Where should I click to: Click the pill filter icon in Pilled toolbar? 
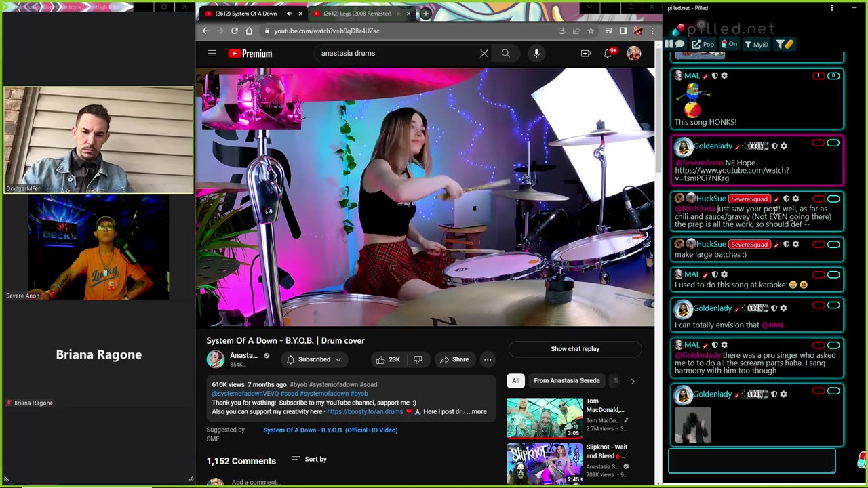[x=785, y=44]
